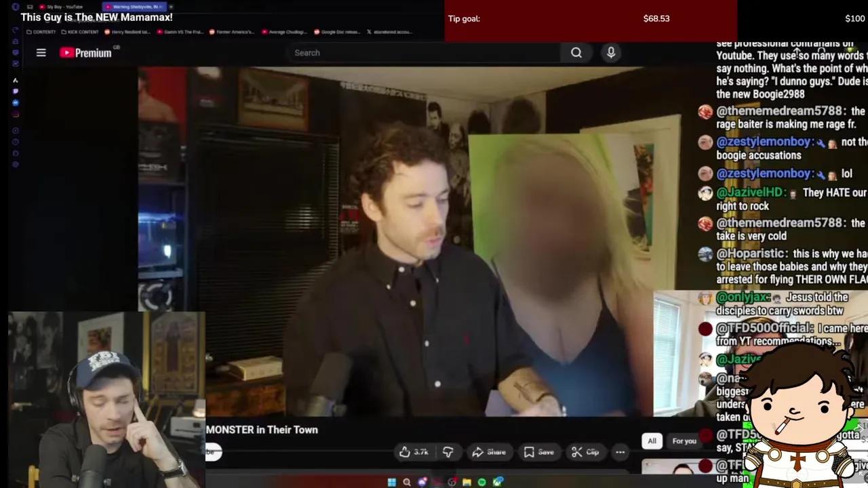Like the video showing 3.7k likes
Image resolution: width=868 pixels, height=488 pixels.
pos(414,452)
